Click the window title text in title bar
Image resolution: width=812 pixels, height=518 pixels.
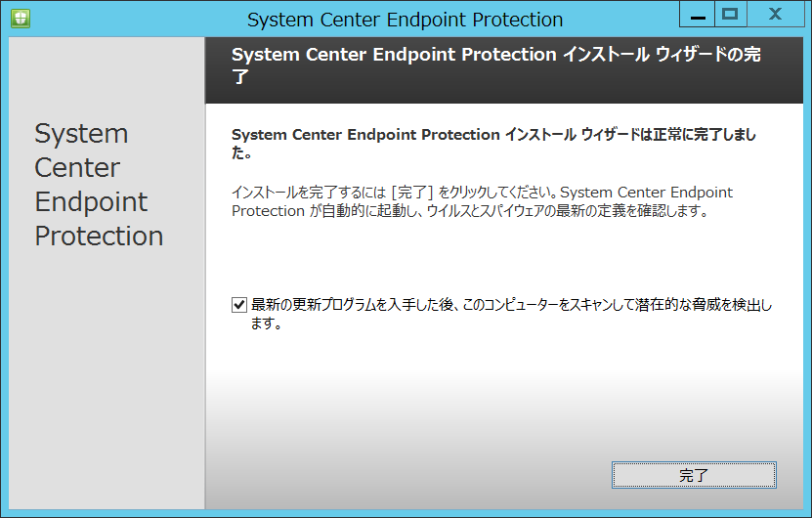[x=405, y=20]
